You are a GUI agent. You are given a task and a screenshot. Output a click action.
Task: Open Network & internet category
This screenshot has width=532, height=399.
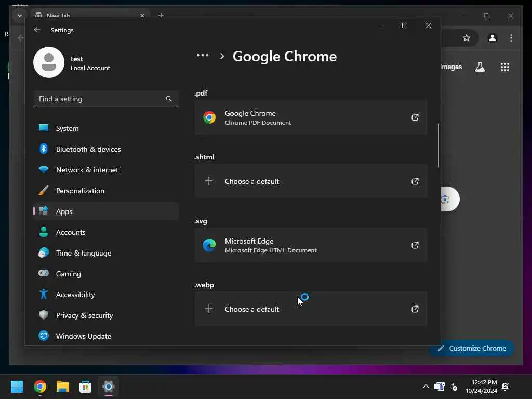[106, 170]
